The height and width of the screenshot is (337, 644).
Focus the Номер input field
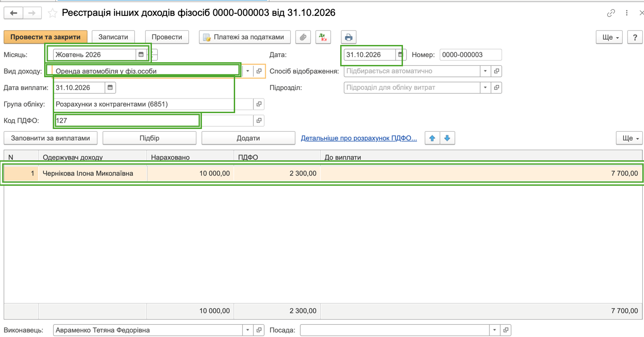pyautogui.click(x=471, y=55)
